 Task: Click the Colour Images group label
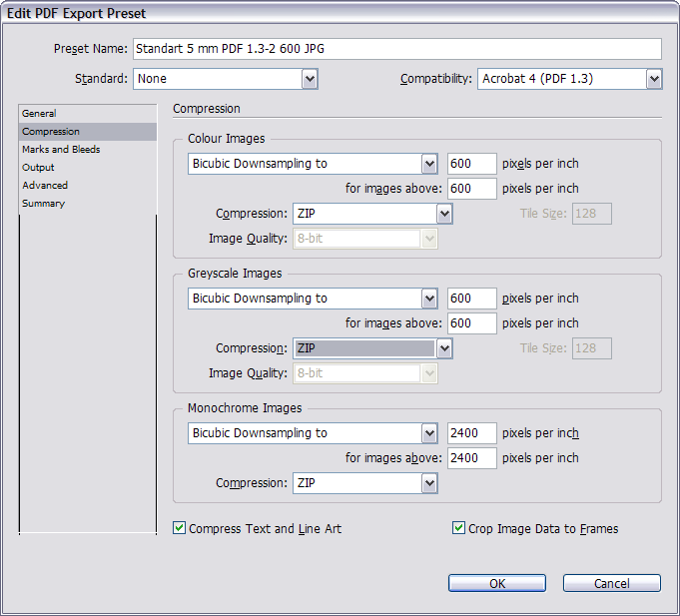coord(226,139)
